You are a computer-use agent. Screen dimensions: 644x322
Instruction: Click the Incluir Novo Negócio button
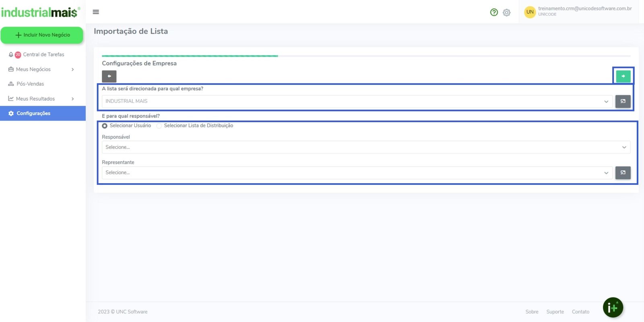coord(42,35)
